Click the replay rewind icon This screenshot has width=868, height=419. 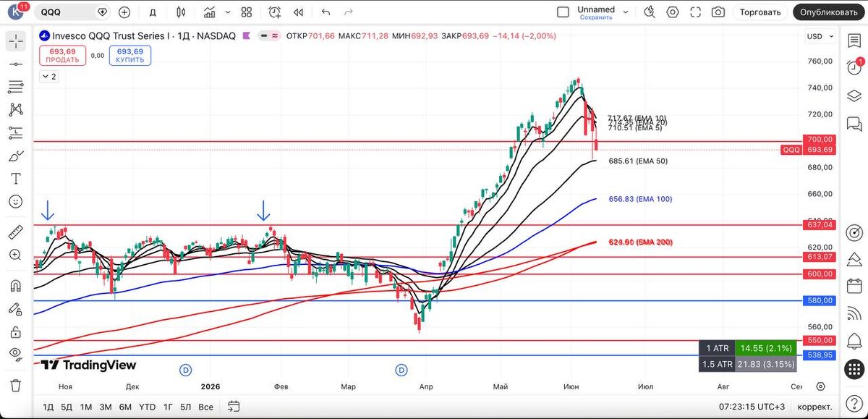tap(298, 12)
